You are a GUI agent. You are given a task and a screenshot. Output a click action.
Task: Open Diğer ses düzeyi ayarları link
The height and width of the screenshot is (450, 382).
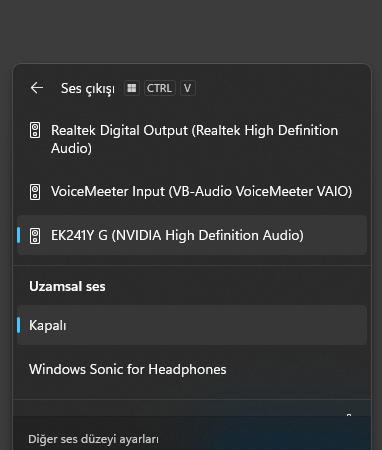pyautogui.click(x=94, y=439)
